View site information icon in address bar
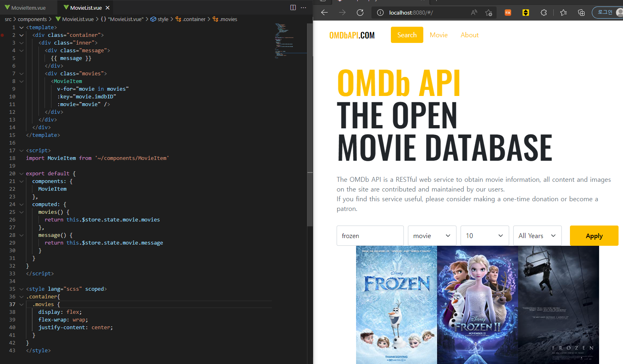The height and width of the screenshot is (364, 623). click(380, 13)
